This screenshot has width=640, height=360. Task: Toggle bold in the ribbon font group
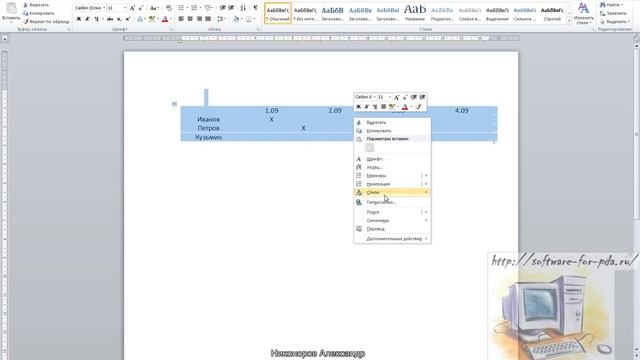(78, 19)
